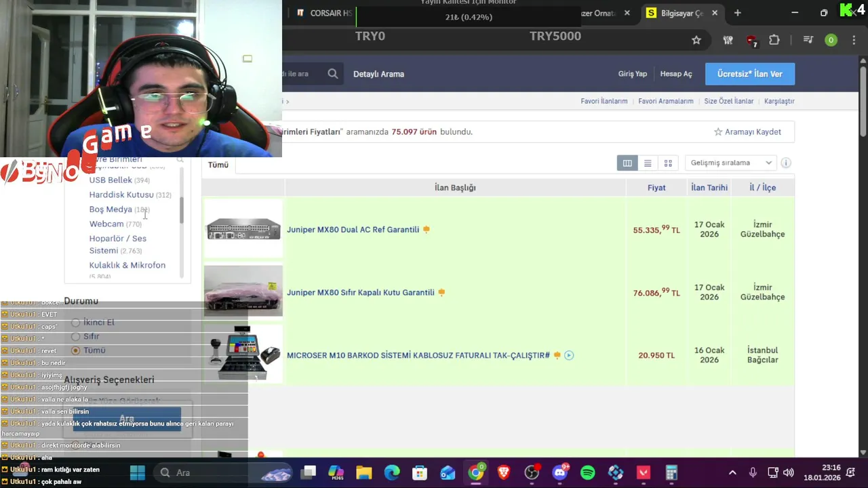Viewport: 868px width, 488px height.
Task: Switch to grid gallery view icon
Action: coord(668,163)
